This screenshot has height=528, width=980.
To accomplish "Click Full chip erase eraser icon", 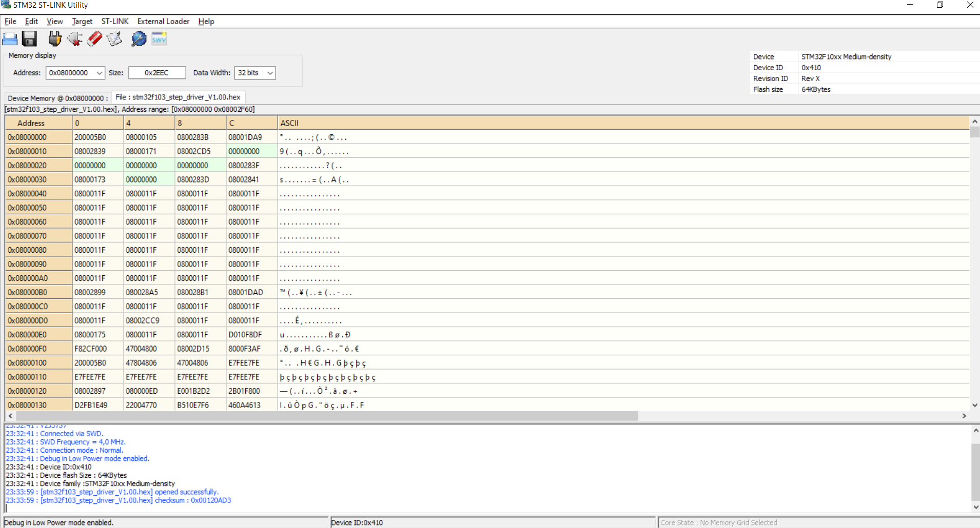I will [x=95, y=39].
